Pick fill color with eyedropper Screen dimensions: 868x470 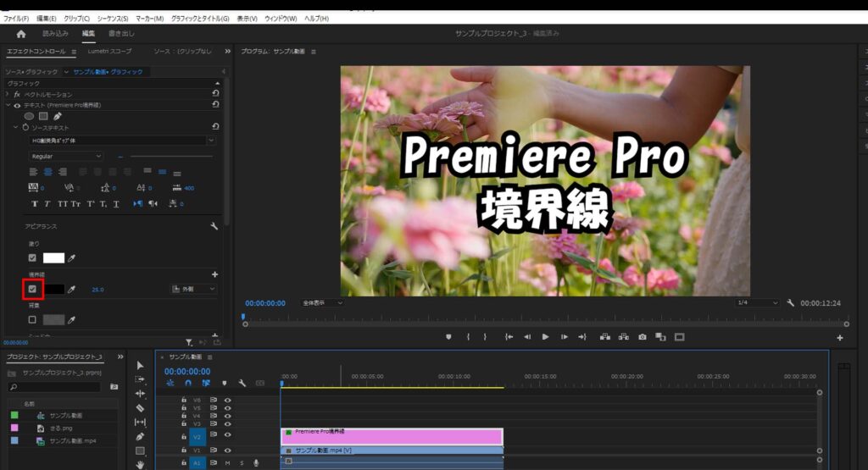(x=71, y=258)
